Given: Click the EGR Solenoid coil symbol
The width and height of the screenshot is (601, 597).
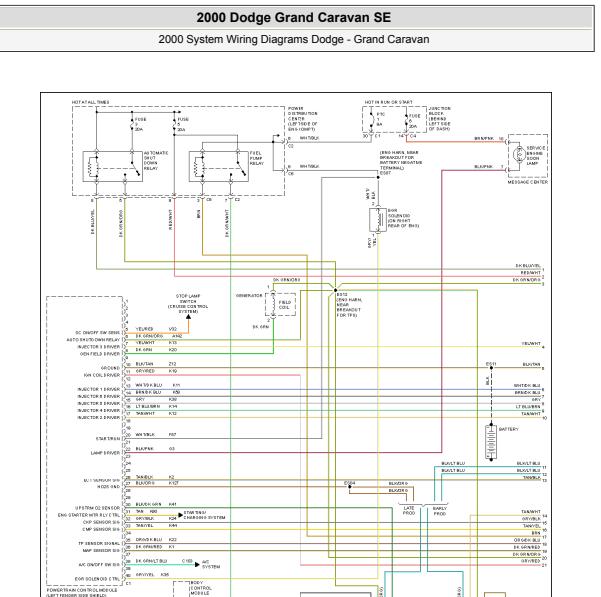Looking at the screenshot, I should [382, 222].
